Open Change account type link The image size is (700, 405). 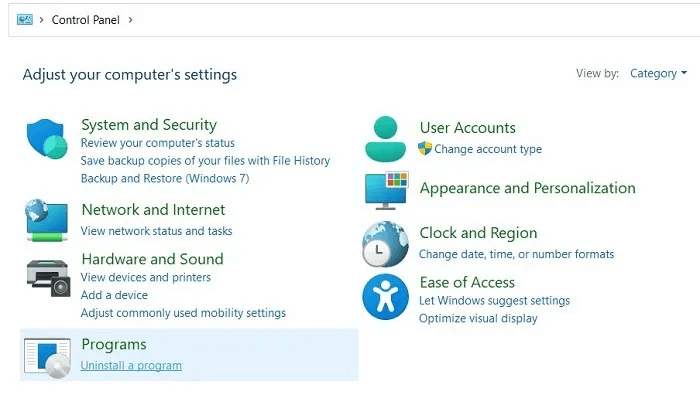coord(488,149)
